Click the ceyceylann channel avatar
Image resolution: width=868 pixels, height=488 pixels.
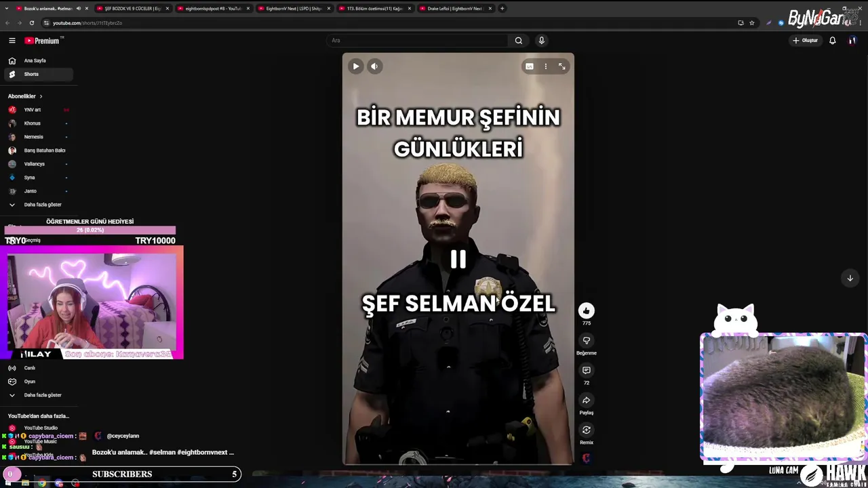tap(98, 436)
